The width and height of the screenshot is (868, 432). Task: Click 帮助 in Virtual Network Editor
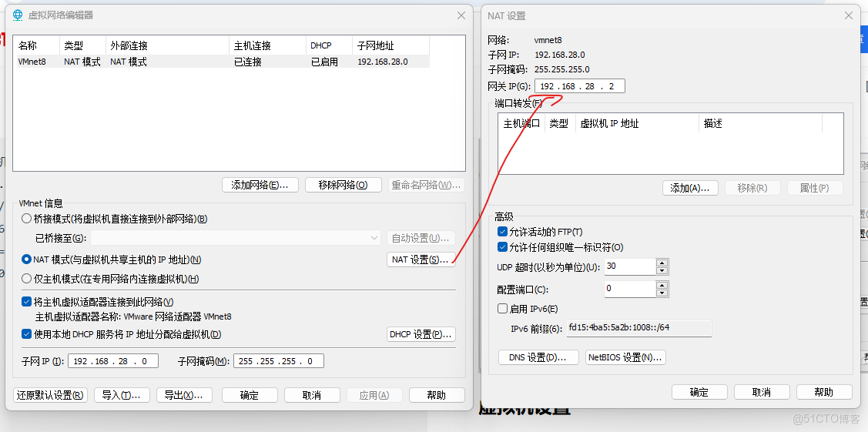point(437,395)
